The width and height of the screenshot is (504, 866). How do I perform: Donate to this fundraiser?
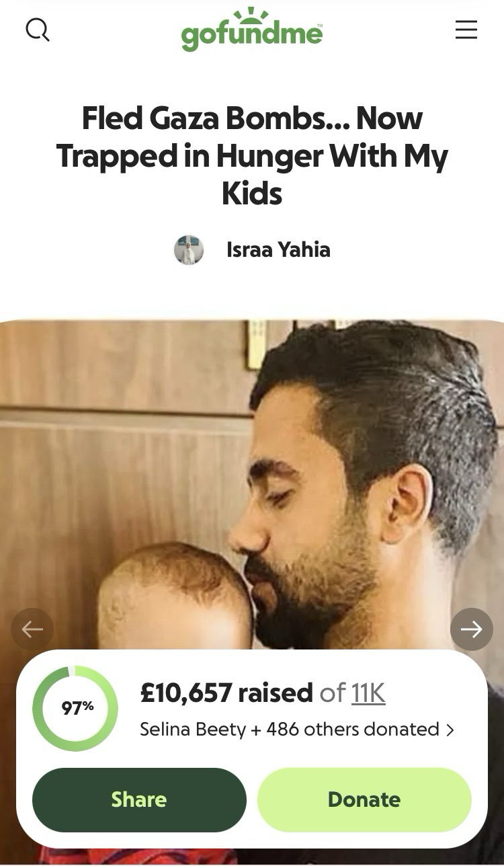pyautogui.click(x=364, y=799)
